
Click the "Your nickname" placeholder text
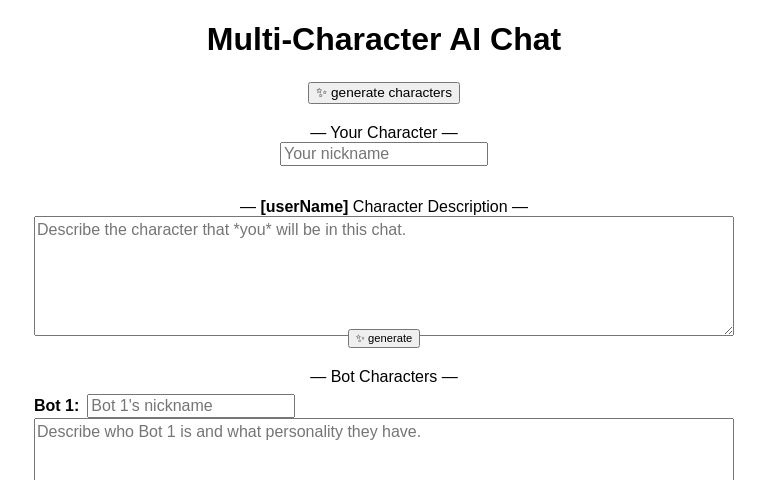pyautogui.click(x=337, y=154)
